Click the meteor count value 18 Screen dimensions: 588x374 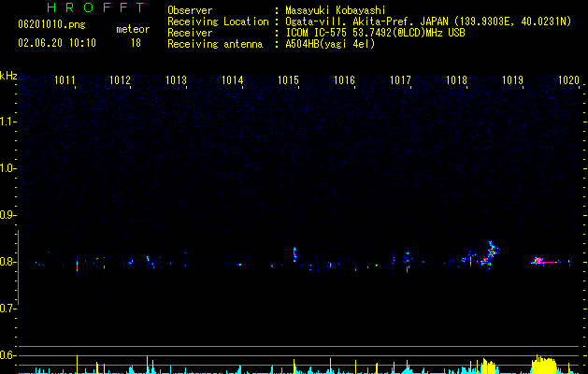pyautogui.click(x=136, y=43)
